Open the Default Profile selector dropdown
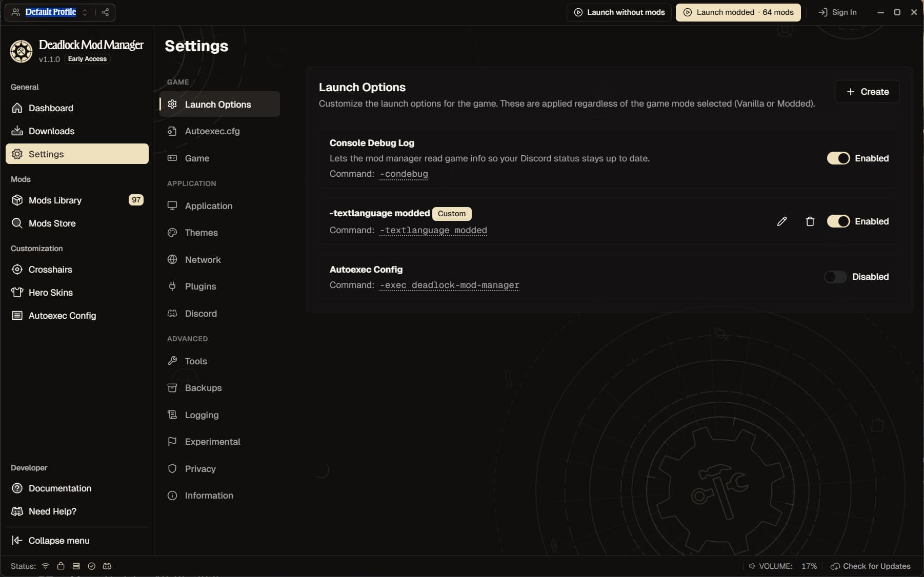This screenshot has width=924, height=577. (50, 12)
